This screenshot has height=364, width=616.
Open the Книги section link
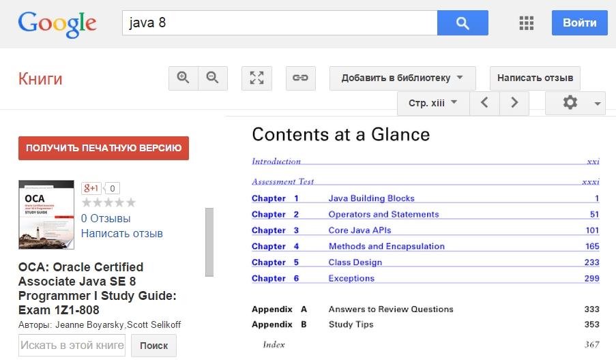[40, 79]
